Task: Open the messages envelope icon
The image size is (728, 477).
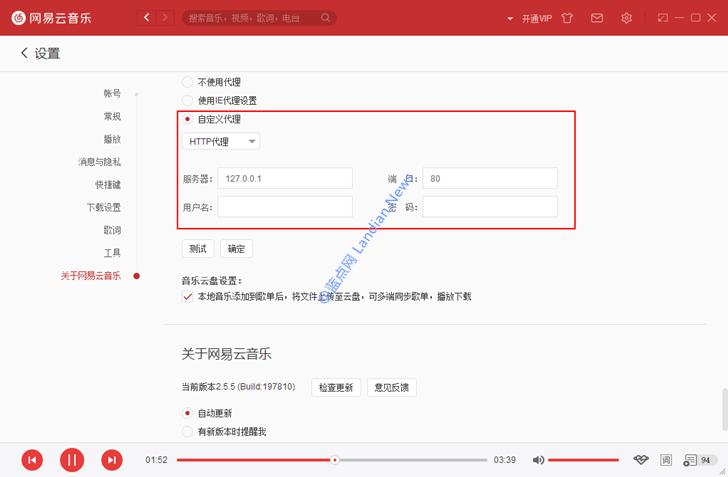Action: (597, 18)
